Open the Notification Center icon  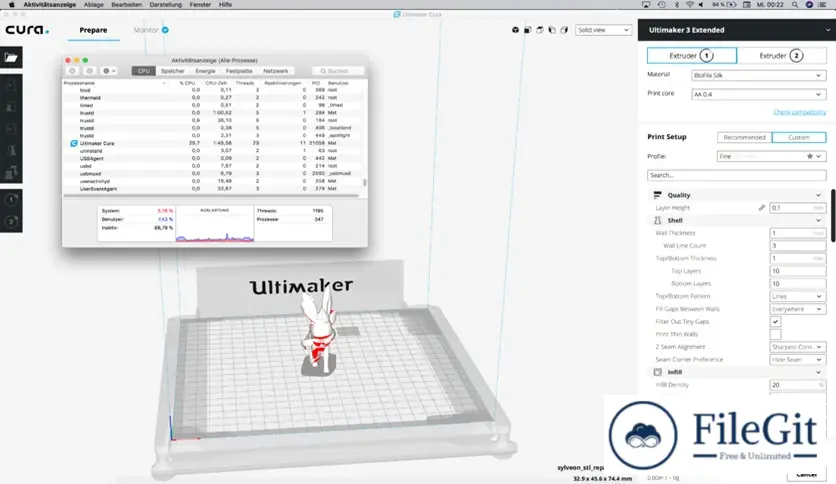point(822,4)
